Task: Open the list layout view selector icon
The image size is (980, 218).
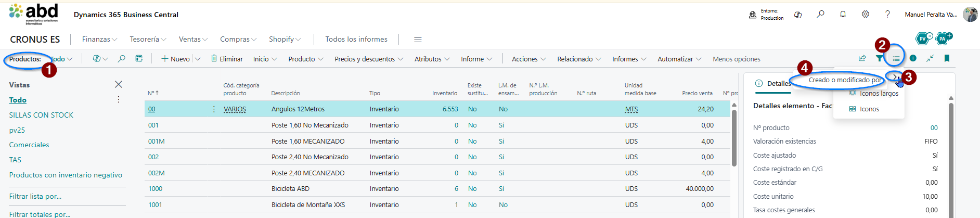Action: 896,58
